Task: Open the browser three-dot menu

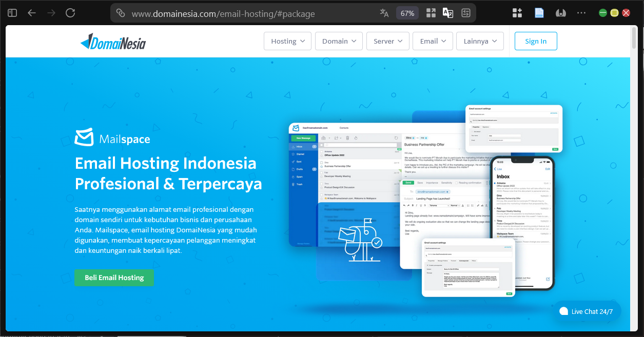Action: 581,13
